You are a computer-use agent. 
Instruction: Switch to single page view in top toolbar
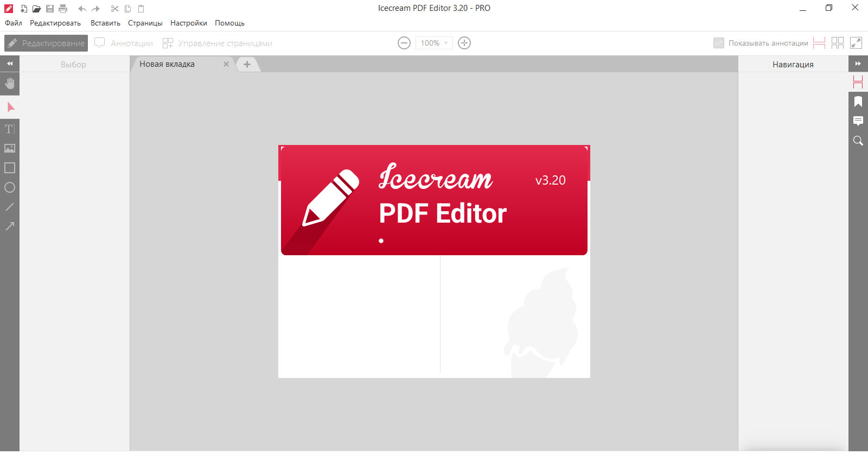(819, 43)
